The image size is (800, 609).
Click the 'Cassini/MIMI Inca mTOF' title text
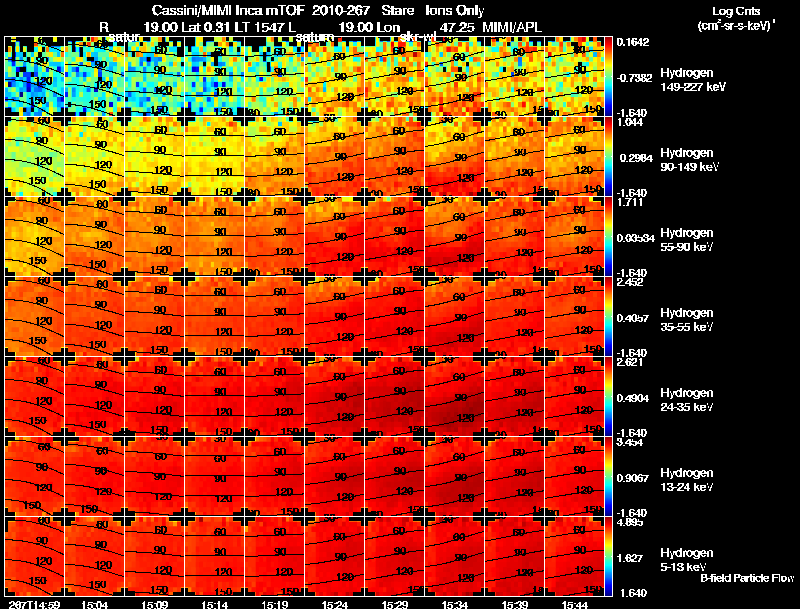[228, 11]
